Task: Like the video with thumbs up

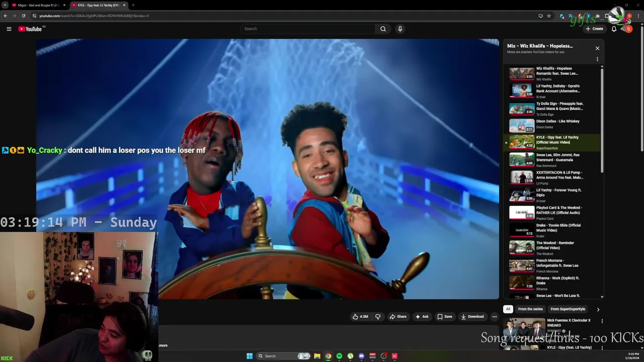Action: pyautogui.click(x=360, y=317)
